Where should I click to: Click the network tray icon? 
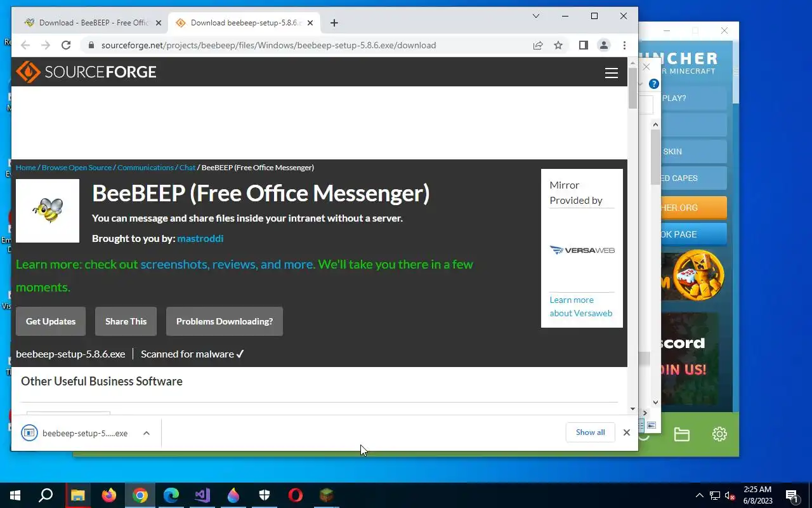coord(715,496)
